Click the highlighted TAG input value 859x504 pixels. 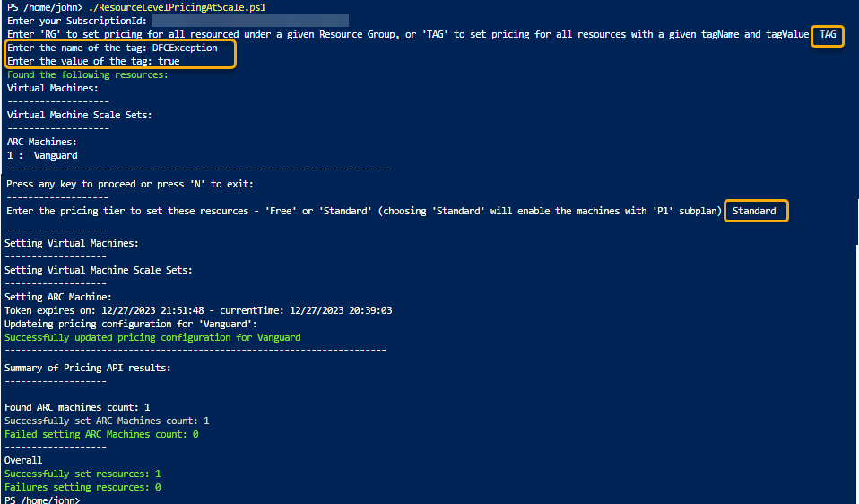(828, 35)
